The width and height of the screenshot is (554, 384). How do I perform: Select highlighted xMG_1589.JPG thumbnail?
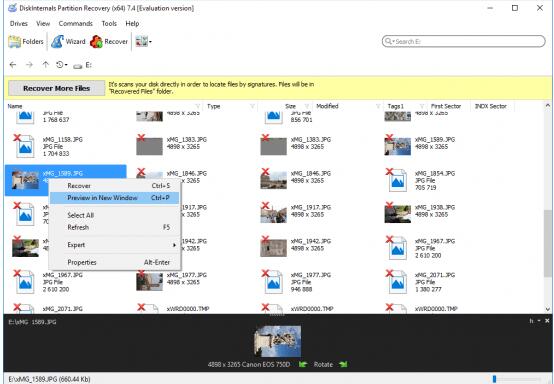pos(25,180)
